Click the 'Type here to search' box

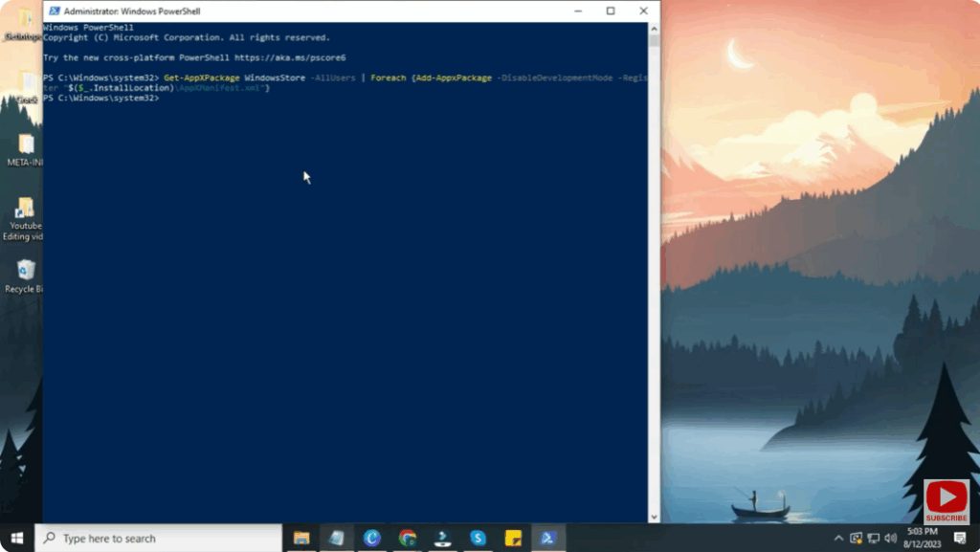[158, 539]
